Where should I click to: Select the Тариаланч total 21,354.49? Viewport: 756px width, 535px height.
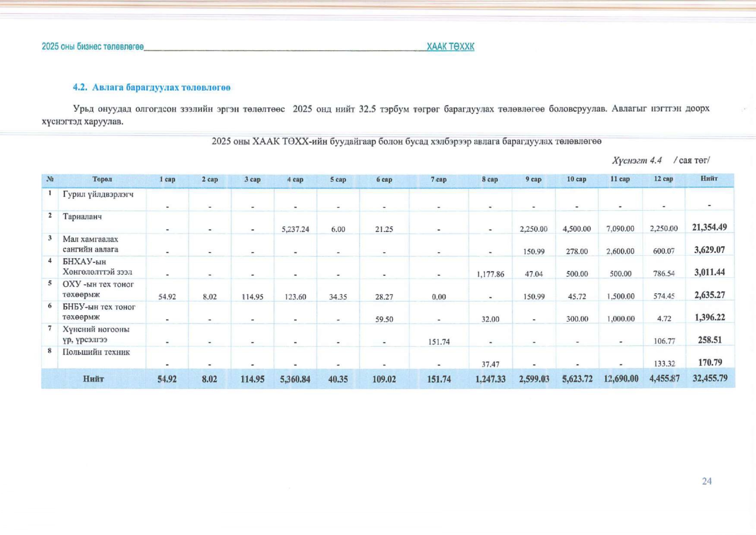(709, 227)
